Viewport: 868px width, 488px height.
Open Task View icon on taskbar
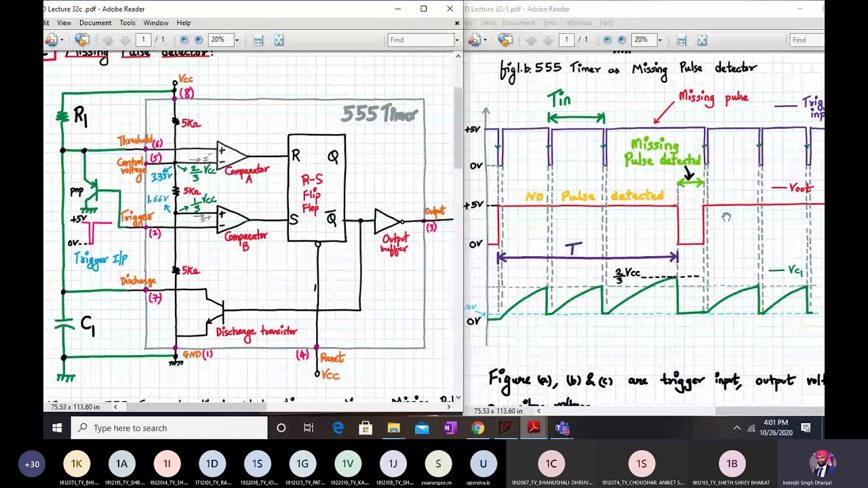point(309,428)
